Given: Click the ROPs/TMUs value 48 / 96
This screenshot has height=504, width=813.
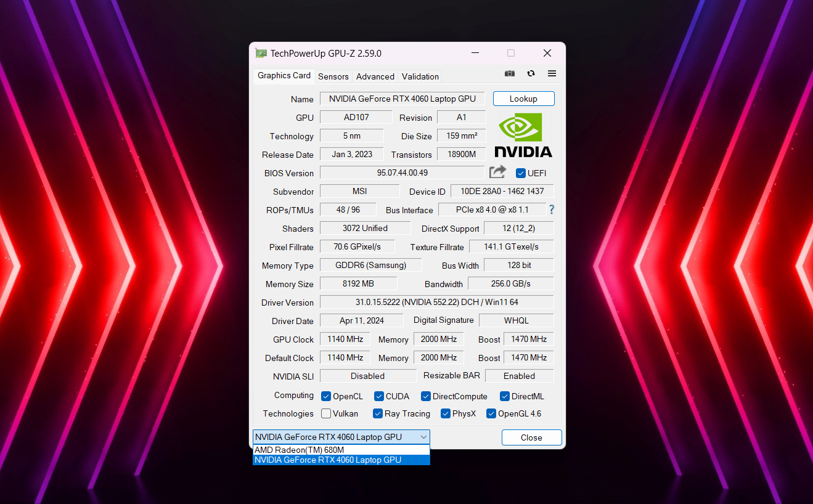Looking at the screenshot, I should [348, 209].
